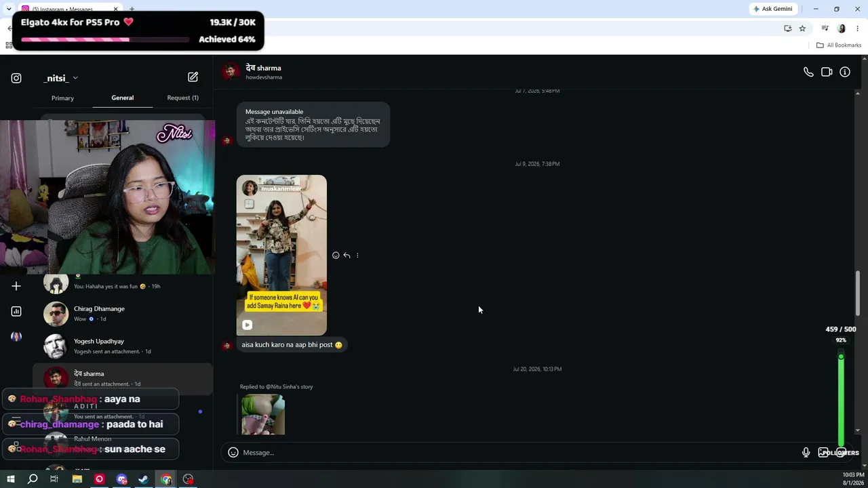Screen dimensions: 868x488
Task: Open Yogesh Upadhyay conversation
Action: (123, 346)
